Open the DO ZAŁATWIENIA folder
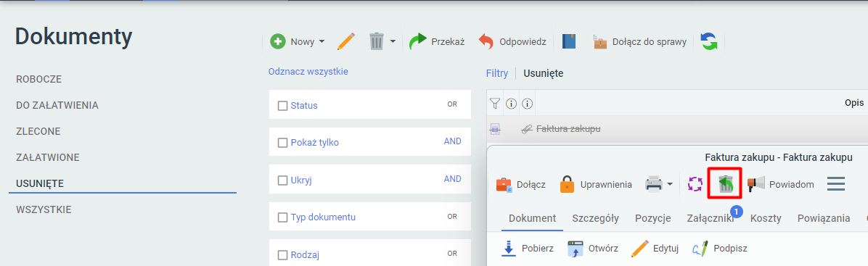This screenshot has width=868, height=266. [57, 105]
